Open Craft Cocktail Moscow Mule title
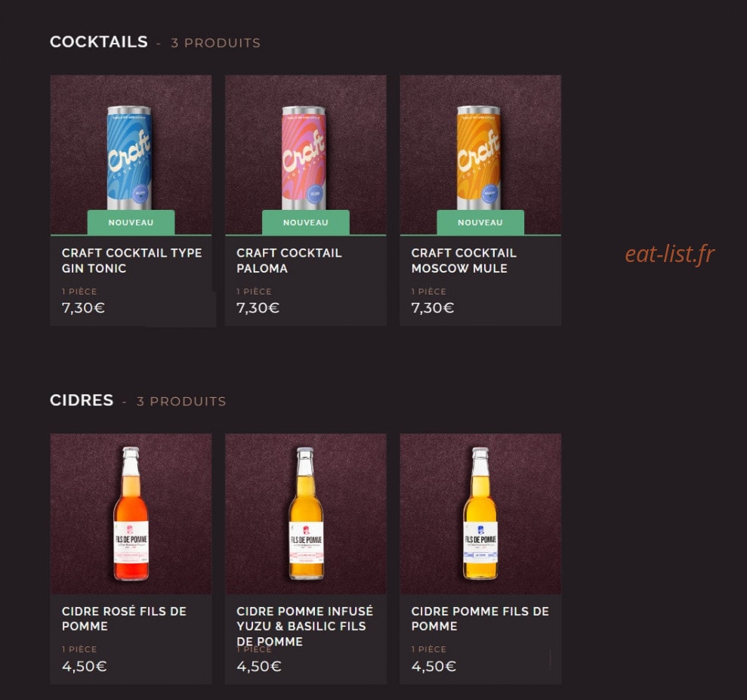 click(x=464, y=261)
